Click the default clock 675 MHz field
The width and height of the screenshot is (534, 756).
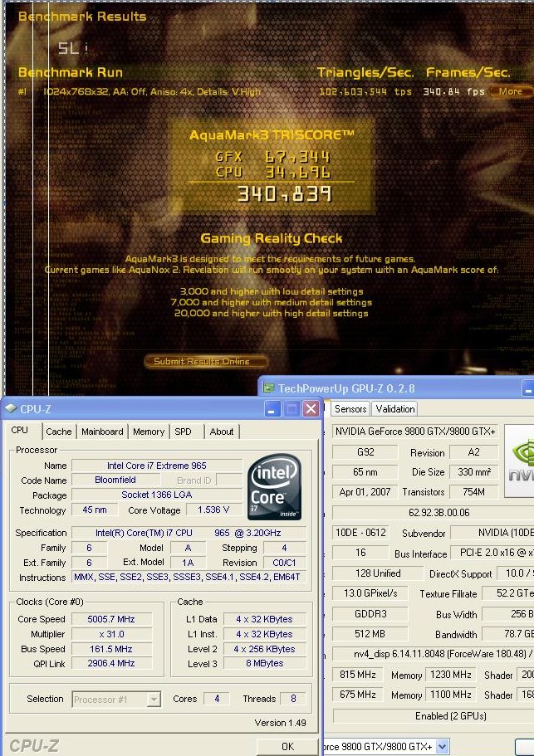pyautogui.click(x=357, y=695)
